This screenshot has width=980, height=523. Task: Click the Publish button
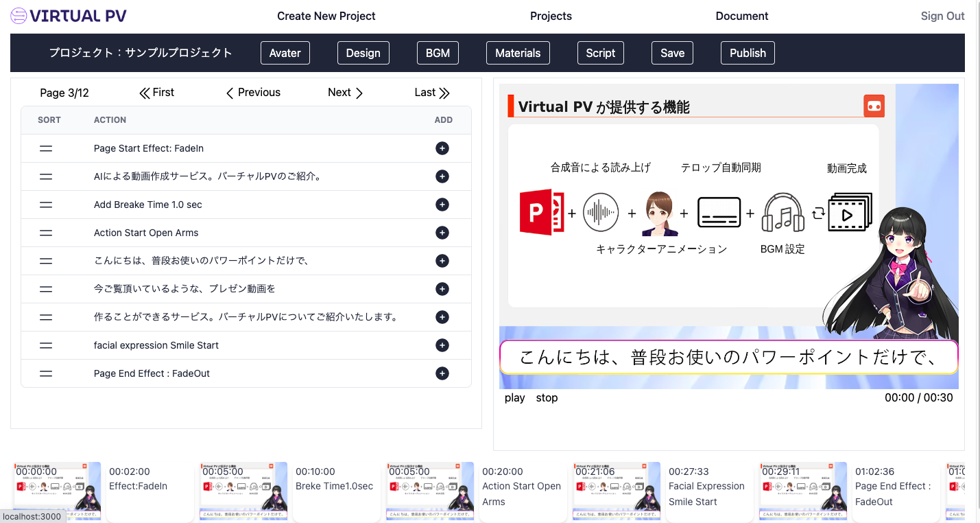point(748,53)
